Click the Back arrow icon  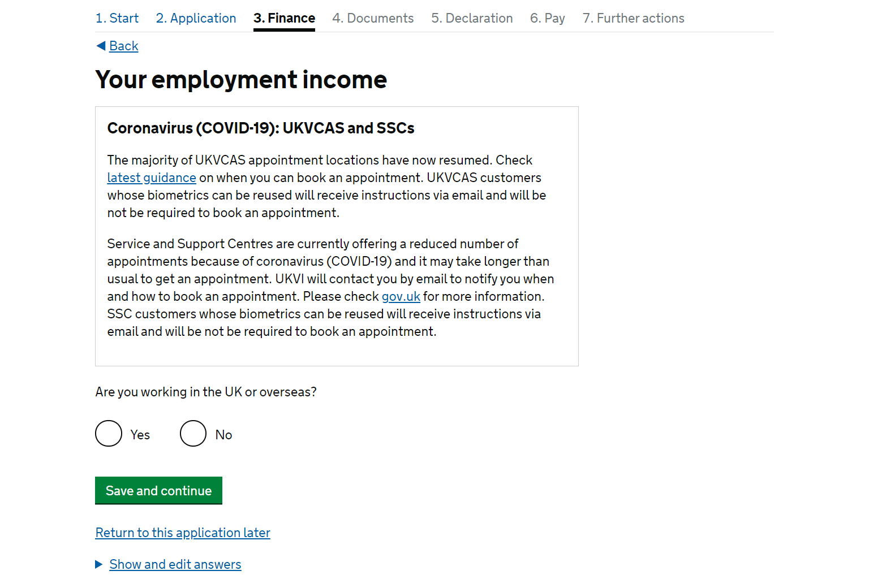point(101,46)
